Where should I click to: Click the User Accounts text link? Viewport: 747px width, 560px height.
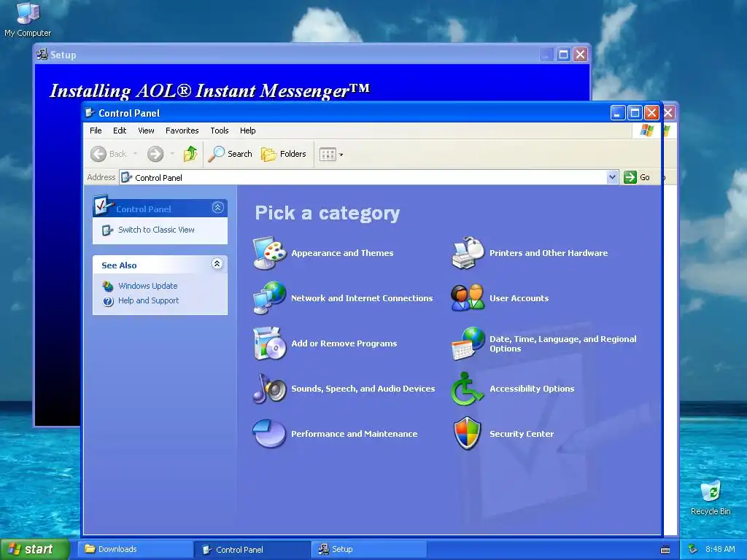point(519,298)
